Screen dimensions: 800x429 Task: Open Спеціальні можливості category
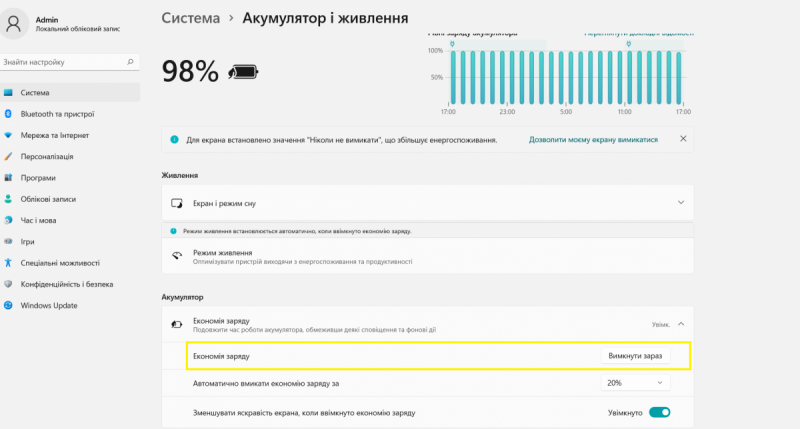coord(70,263)
